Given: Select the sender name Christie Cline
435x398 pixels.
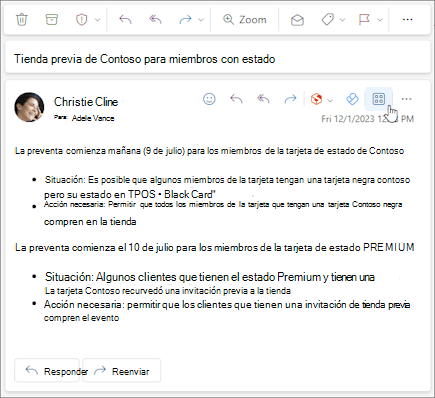Looking at the screenshot, I should (x=86, y=102).
